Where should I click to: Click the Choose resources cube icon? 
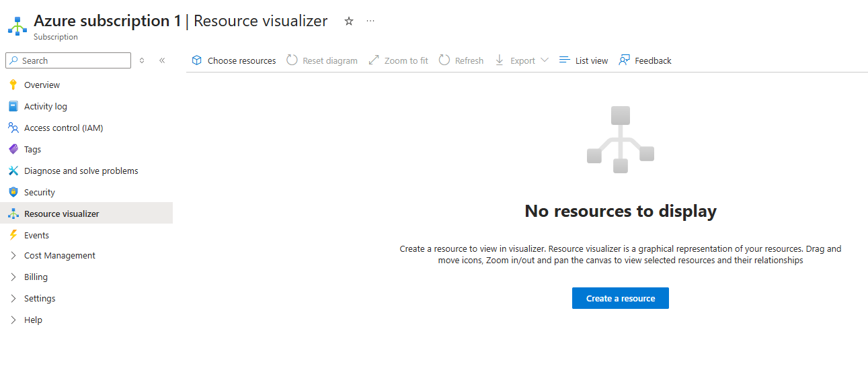(x=197, y=60)
